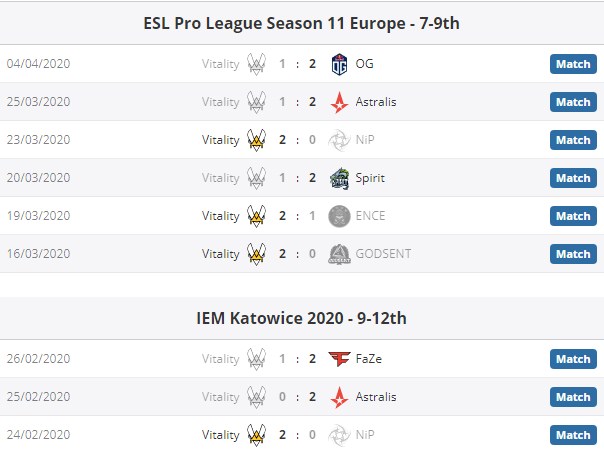This screenshot has height=452, width=604.
Task: Click the NiP logo in the 24/02/2020 match
Action: tap(340, 435)
